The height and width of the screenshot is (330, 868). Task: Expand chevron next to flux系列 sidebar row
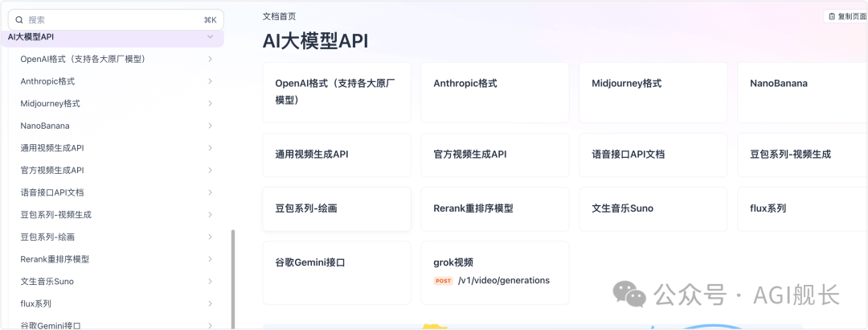click(211, 303)
